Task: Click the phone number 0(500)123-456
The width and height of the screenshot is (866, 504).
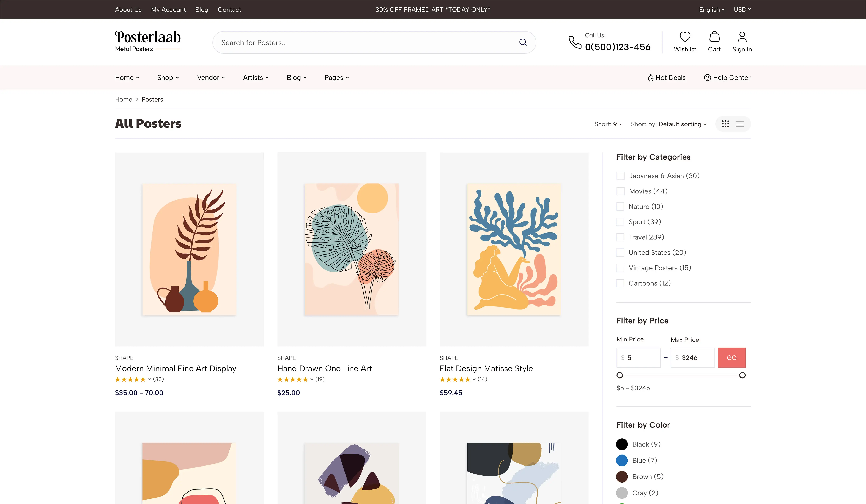Action: pyautogui.click(x=618, y=47)
